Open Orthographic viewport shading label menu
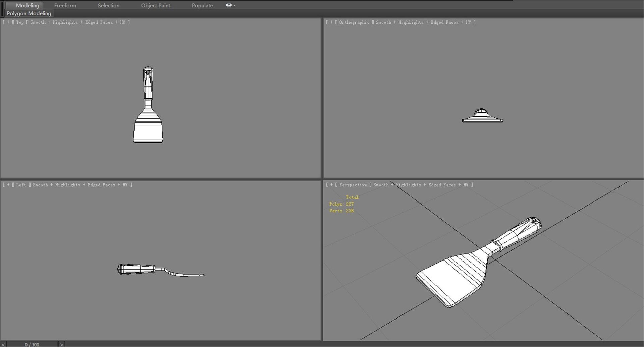 [426, 22]
